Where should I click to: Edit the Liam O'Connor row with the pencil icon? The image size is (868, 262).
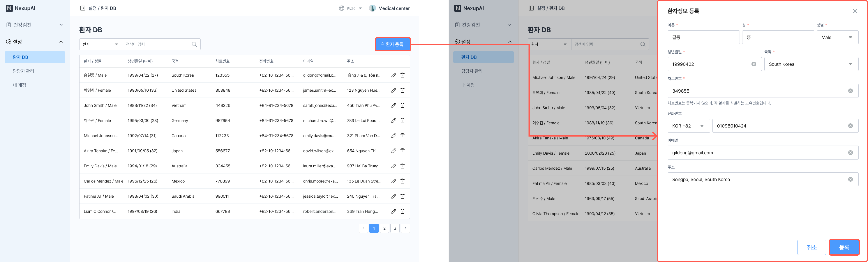click(x=393, y=211)
